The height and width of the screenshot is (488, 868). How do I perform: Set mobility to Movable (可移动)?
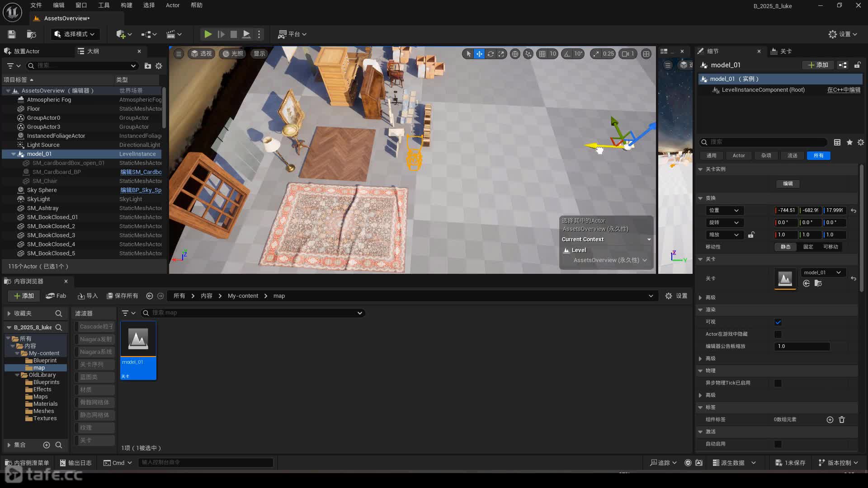[830, 247]
